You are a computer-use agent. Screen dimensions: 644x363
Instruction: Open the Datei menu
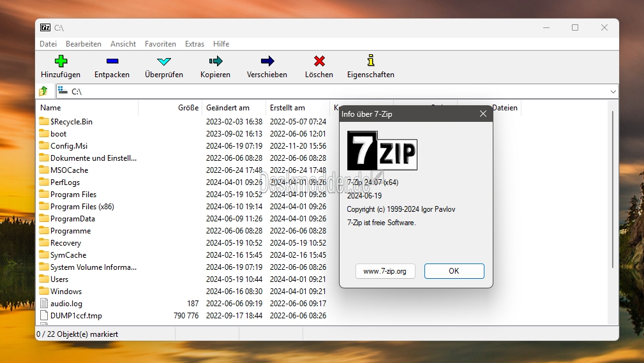coord(48,44)
